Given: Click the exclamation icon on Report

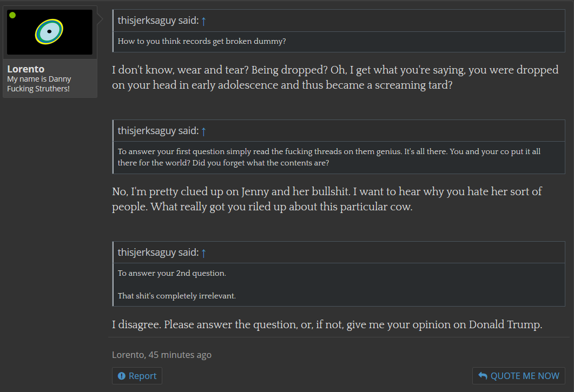Looking at the screenshot, I should (x=122, y=376).
